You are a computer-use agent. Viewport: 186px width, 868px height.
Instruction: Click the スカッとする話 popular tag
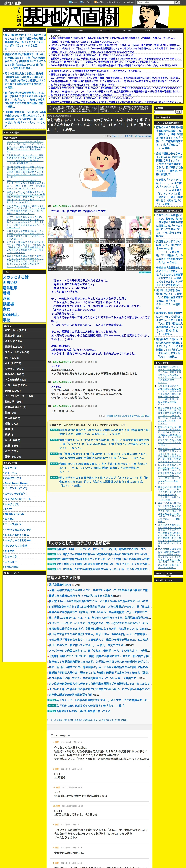(x=15, y=277)
